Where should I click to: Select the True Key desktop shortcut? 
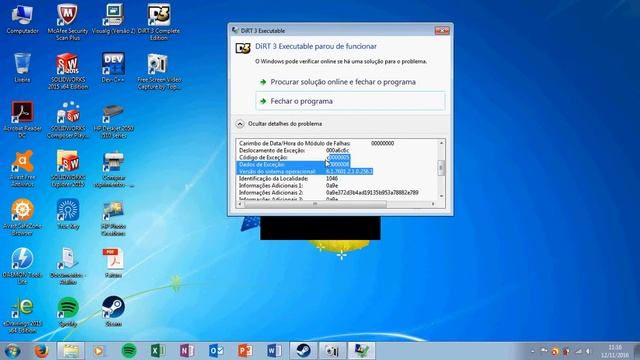tap(68, 214)
